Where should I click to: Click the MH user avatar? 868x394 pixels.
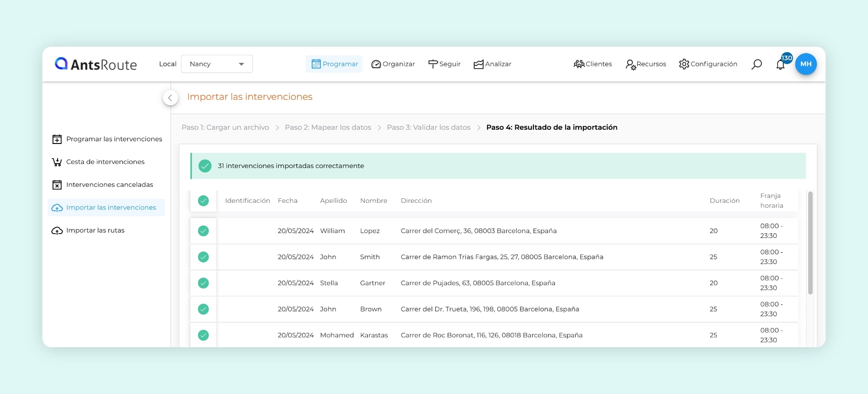(x=806, y=64)
